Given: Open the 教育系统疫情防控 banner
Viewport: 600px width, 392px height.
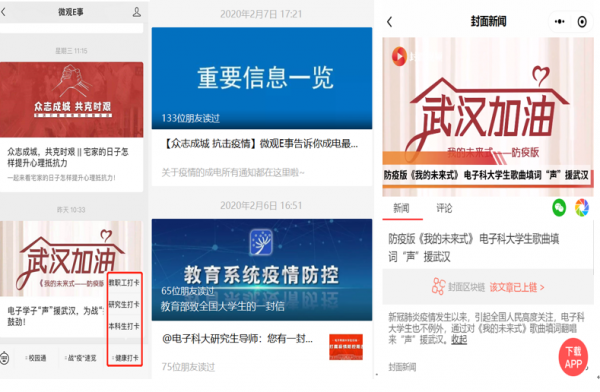Looking at the screenshot, I should tap(262, 270).
